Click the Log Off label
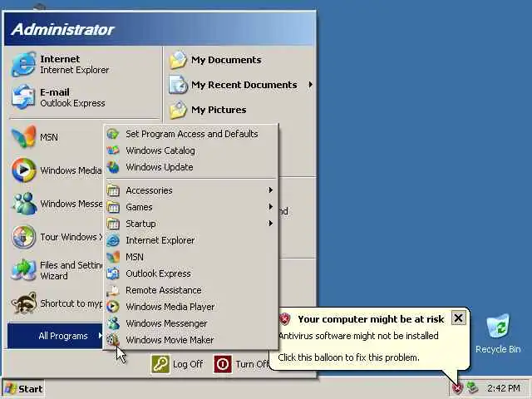 point(188,364)
